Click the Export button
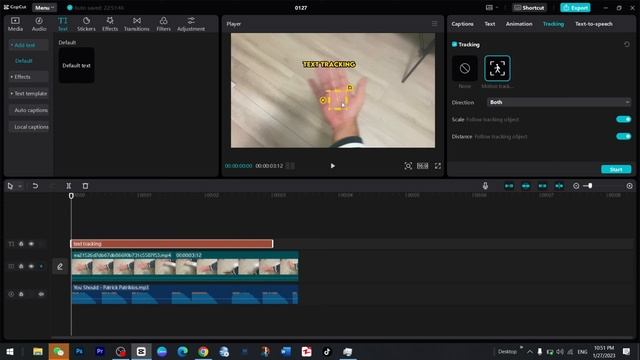Image resolution: width=640 pixels, height=360 pixels. pyautogui.click(x=575, y=8)
